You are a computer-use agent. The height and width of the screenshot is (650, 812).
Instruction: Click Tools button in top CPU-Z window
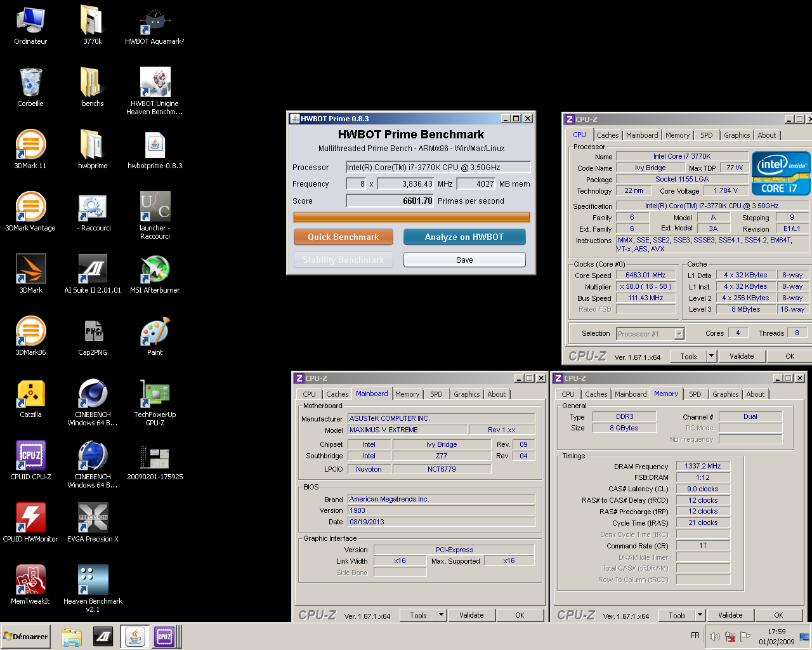(x=688, y=356)
